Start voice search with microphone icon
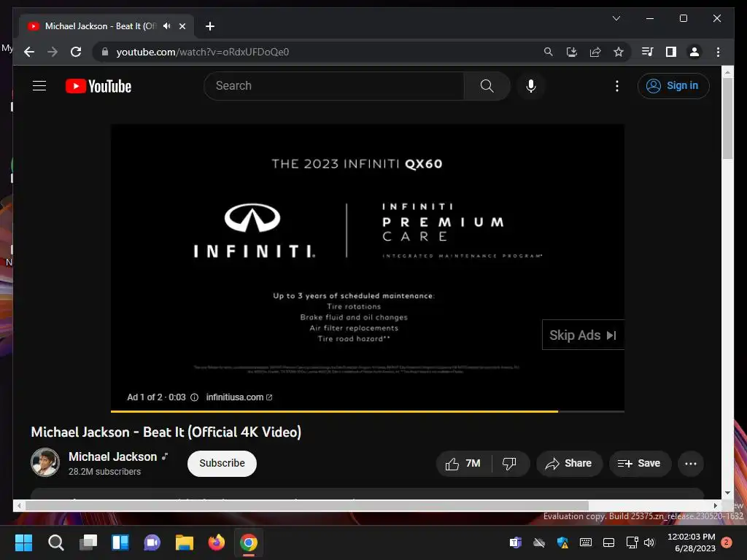This screenshot has height=560, width=747. point(531,86)
